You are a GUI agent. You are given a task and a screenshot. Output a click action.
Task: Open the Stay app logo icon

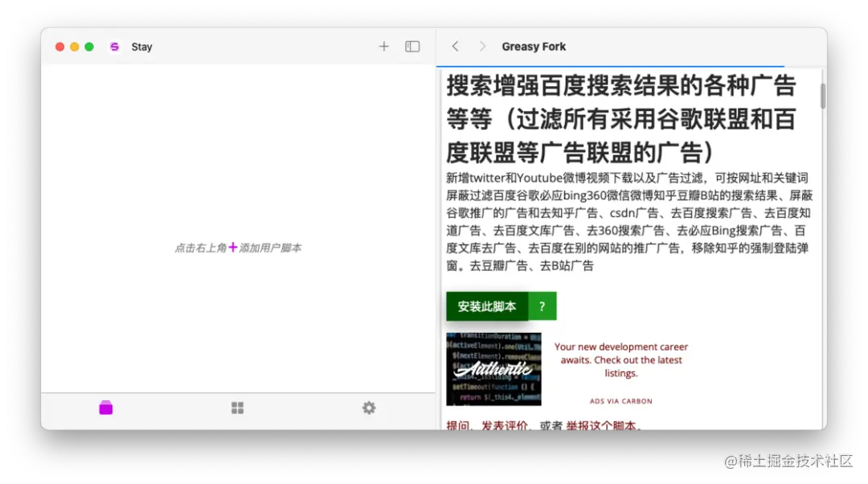tap(115, 47)
